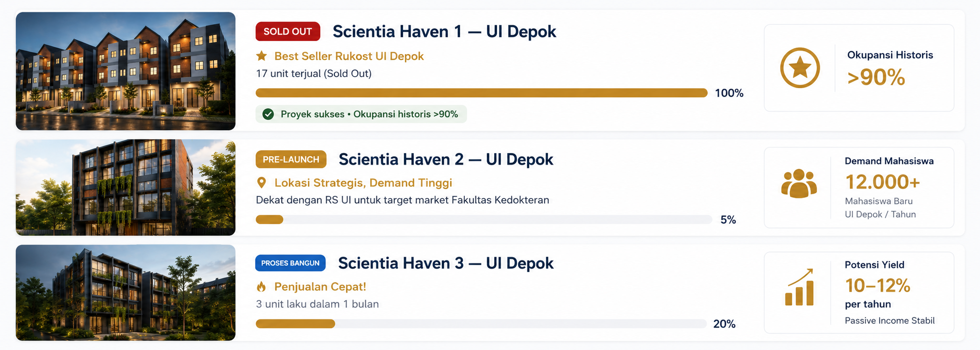Click the 20% progress bar of Haven 3
The image size is (980, 350).
[x=481, y=324]
